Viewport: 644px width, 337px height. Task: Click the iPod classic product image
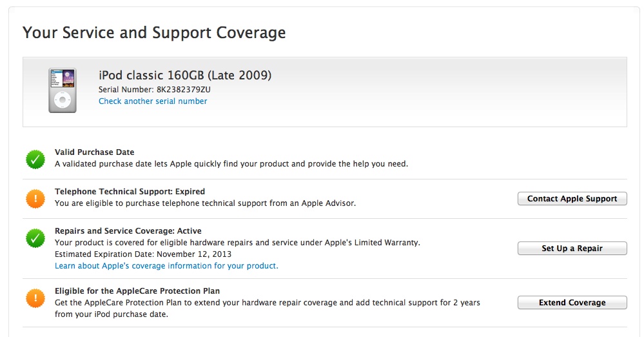click(x=63, y=90)
